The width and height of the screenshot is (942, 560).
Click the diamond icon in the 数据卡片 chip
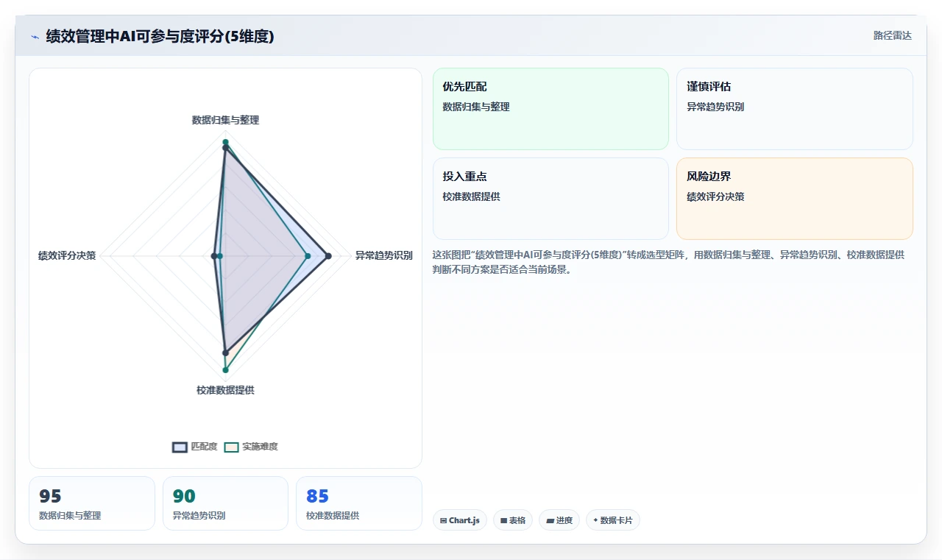pos(595,520)
